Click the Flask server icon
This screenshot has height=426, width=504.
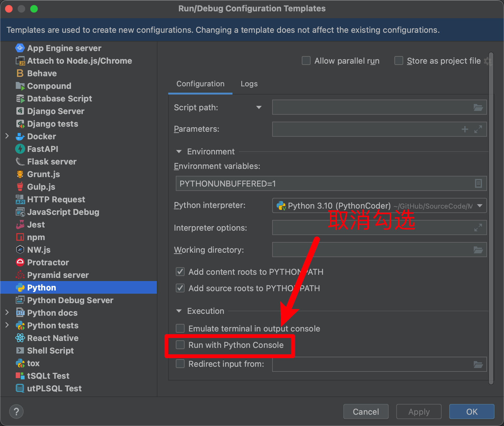click(20, 161)
